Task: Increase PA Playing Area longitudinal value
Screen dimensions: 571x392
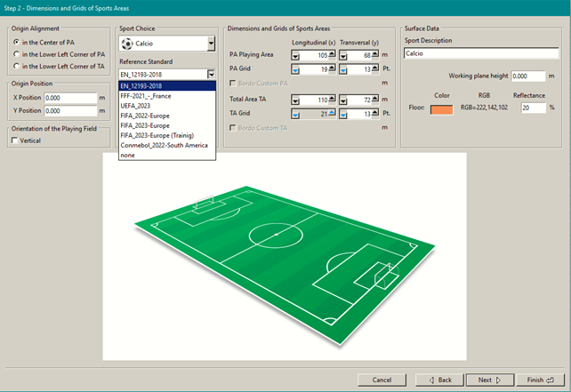Action: (x=332, y=55)
